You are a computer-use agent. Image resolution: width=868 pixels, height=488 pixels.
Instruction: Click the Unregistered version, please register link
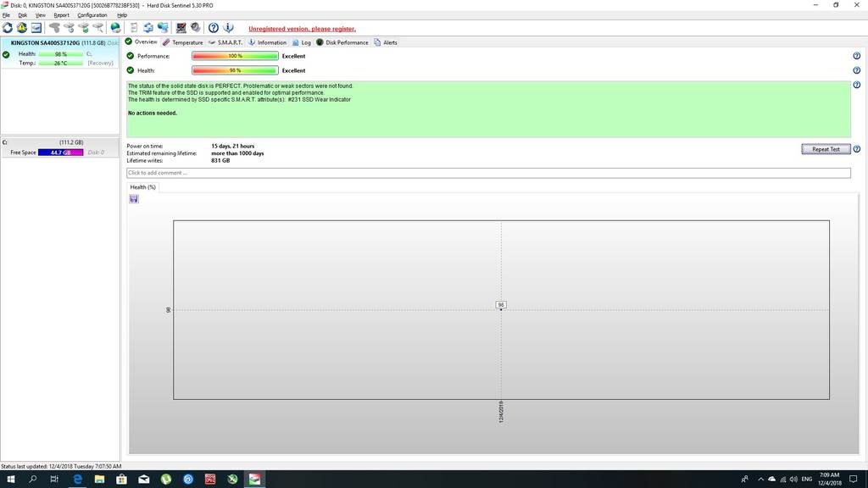pyautogui.click(x=302, y=29)
